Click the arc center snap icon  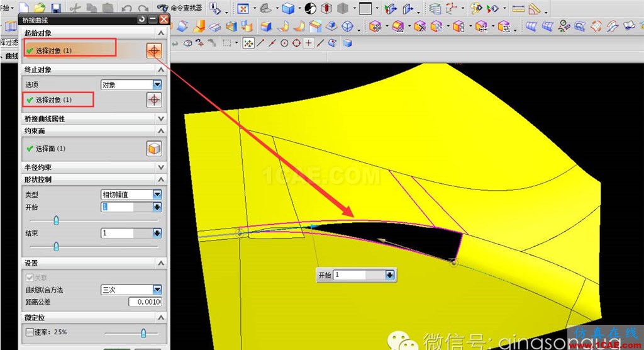[284, 43]
